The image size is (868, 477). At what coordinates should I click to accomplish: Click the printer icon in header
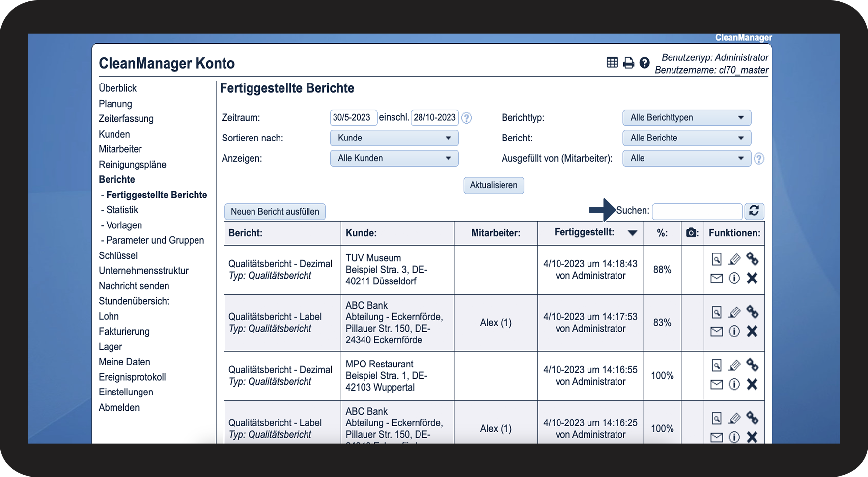click(628, 63)
